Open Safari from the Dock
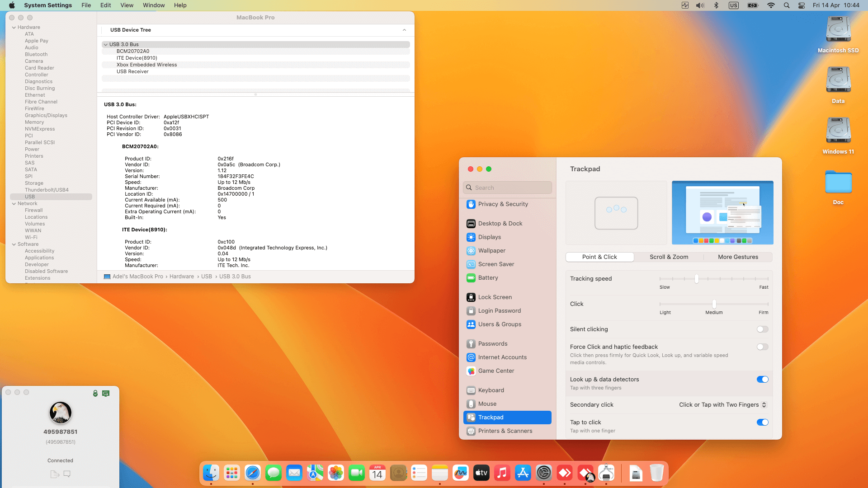This screenshot has width=868, height=488. [252, 473]
